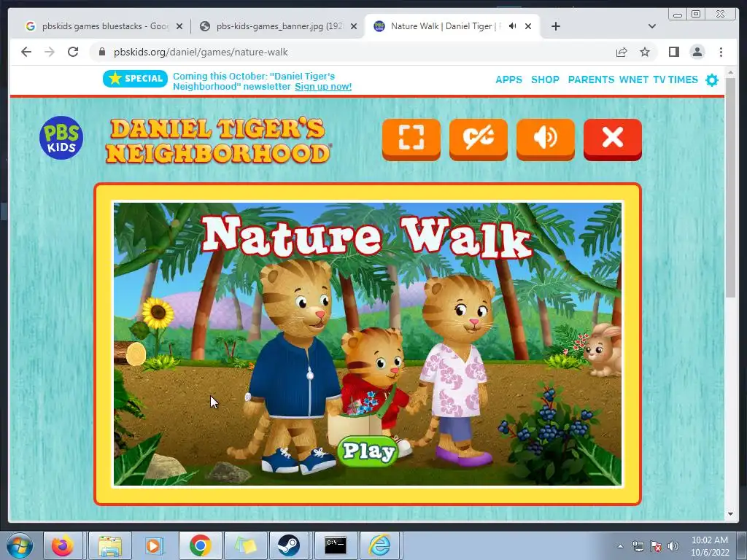Open the SHOP link
This screenshot has height=560, width=747.
[545, 79]
